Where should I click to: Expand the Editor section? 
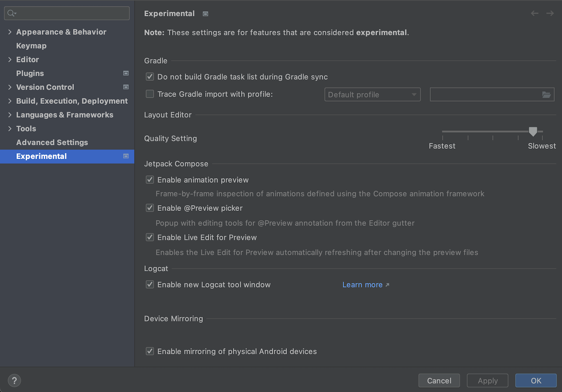10,59
